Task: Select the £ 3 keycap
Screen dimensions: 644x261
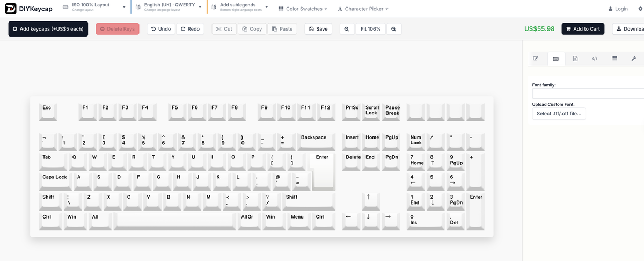Action: [x=108, y=142]
